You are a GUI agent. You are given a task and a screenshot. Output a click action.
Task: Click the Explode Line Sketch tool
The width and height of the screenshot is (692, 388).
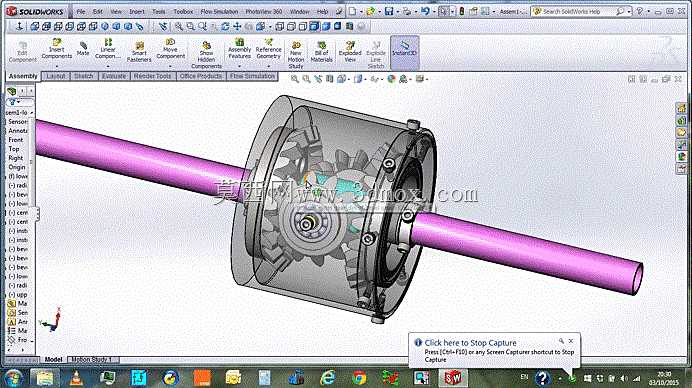[376, 55]
